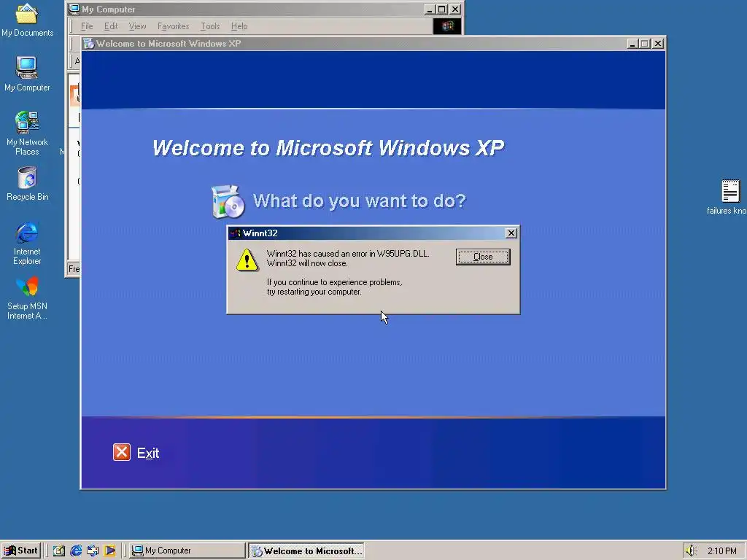This screenshot has height=560, width=747.
Task: Open the My Documents desktop icon
Action: pyautogui.click(x=27, y=20)
